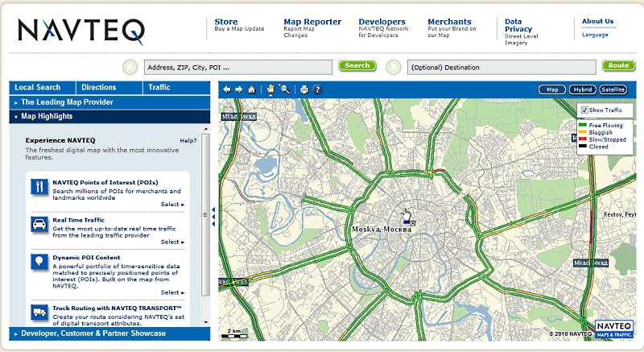Click the green Search button
This screenshot has width=644, height=352.
click(357, 66)
